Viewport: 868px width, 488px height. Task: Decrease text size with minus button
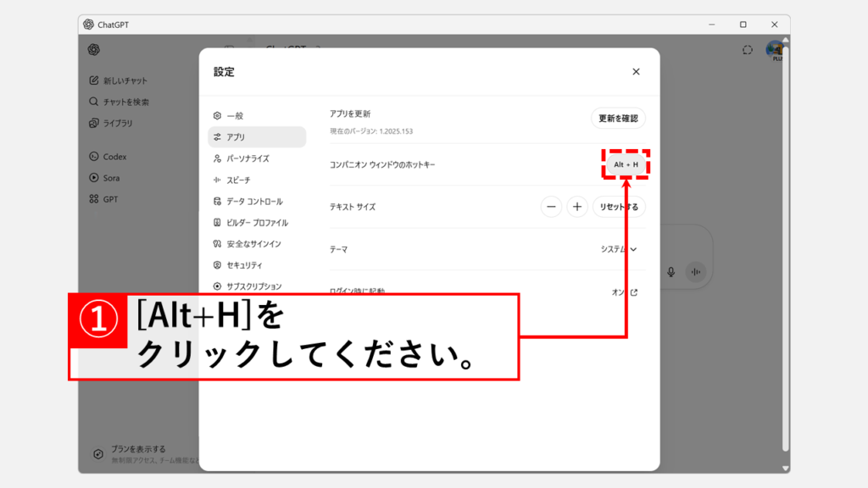(551, 207)
